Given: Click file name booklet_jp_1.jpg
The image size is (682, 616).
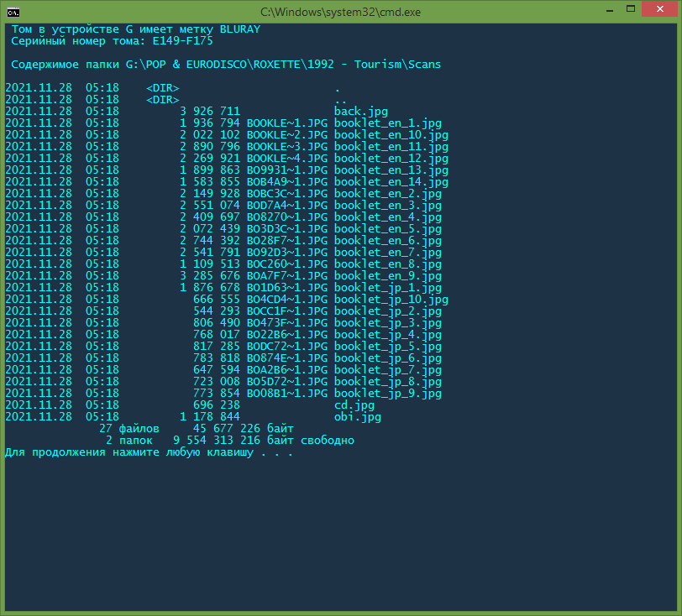Looking at the screenshot, I should 387,288.
